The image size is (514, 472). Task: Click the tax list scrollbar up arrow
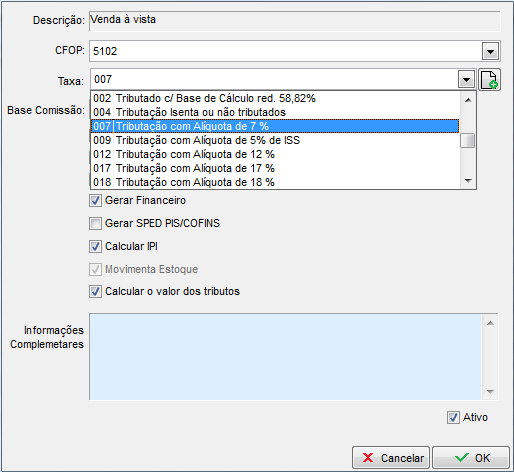pyautogui.click(x=468, y=100)
